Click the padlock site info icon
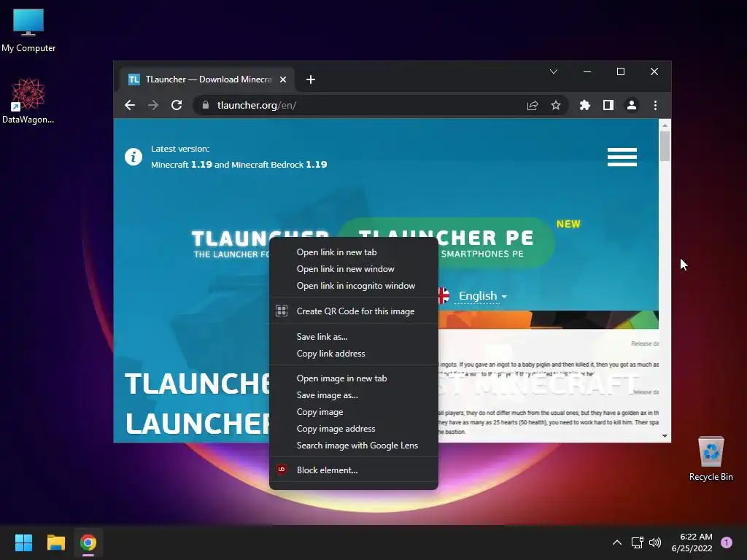Screen dimensions: 747x560 pyautogui.click(x=206, y=105)
